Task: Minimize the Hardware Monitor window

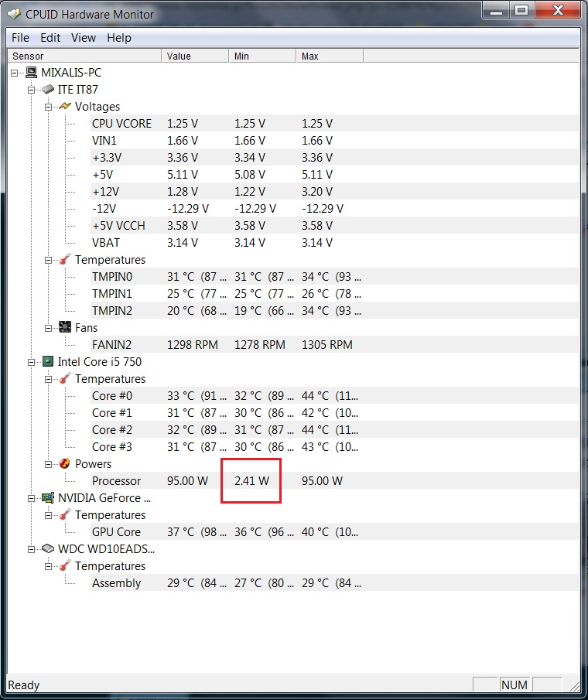Action: (x=496, y=11)
